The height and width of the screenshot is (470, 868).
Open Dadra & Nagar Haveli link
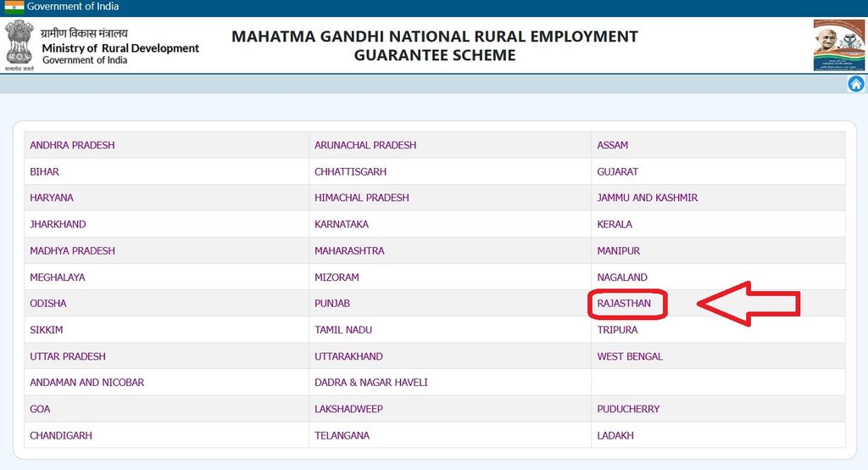click(371, 383)
